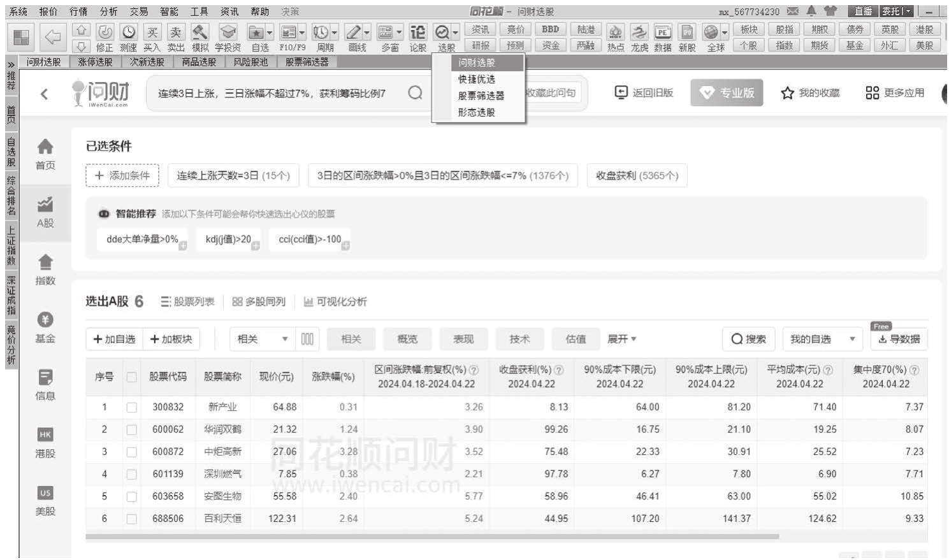This screenshot has width=949, height=560.
Task: Check the box for 深圳燃气 601139
Action: [x=131, y=474]
